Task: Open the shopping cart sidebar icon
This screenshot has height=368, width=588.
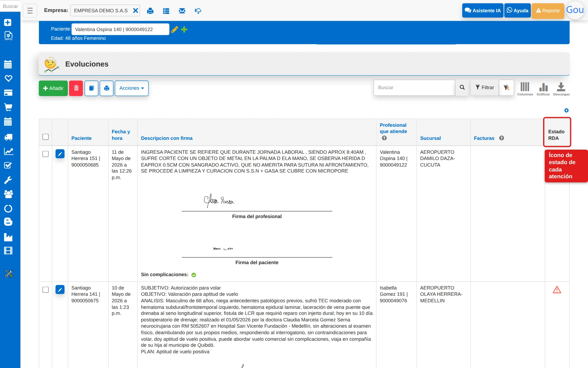Action: tap(8, 107)
